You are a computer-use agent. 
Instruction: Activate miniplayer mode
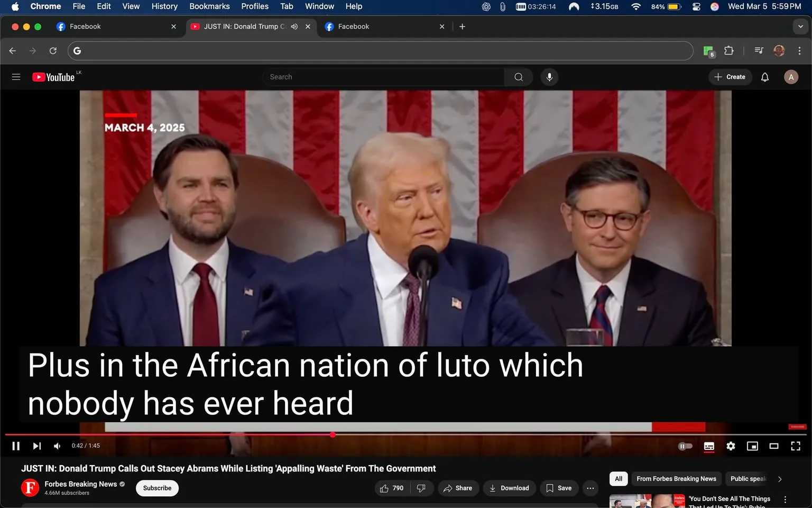click(752, 446)
